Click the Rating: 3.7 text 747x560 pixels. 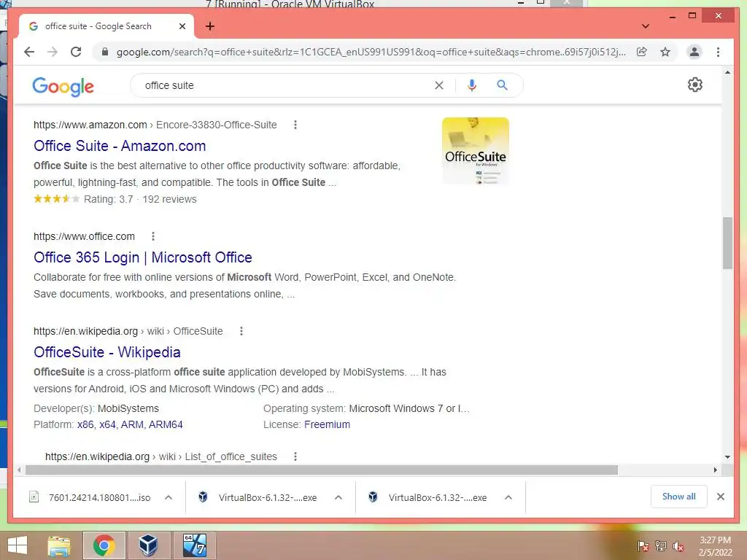coord(108,199)
